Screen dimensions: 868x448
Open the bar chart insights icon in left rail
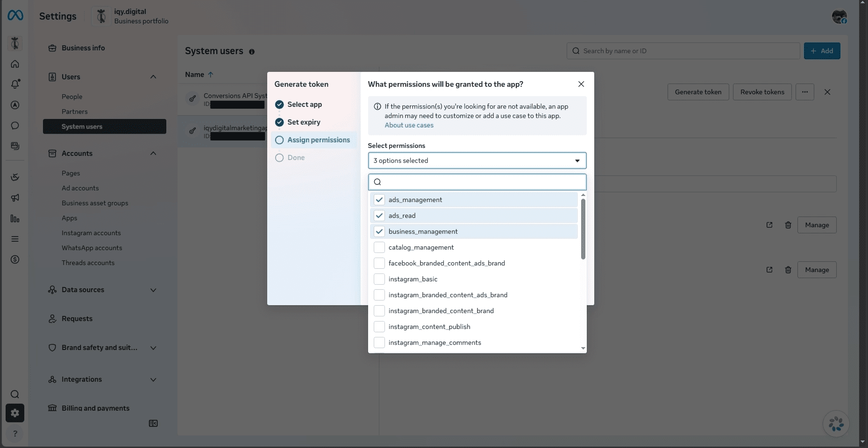pyautogui.click(x=15, y=218)
